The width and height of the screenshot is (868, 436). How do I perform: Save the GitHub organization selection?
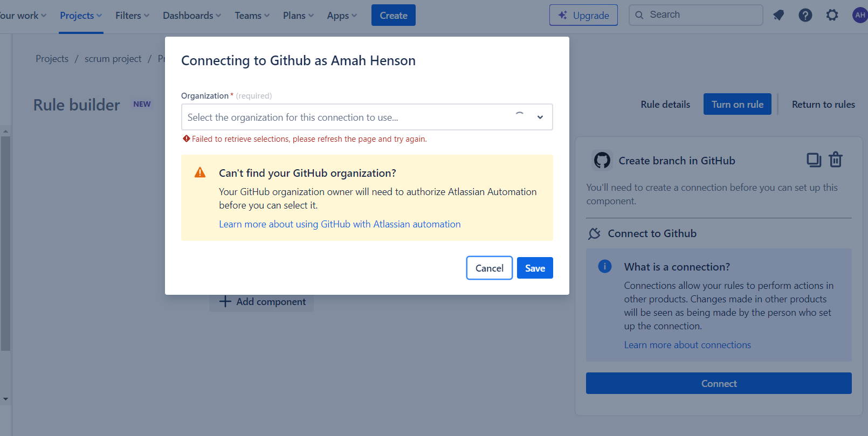[x=535, y=268]
